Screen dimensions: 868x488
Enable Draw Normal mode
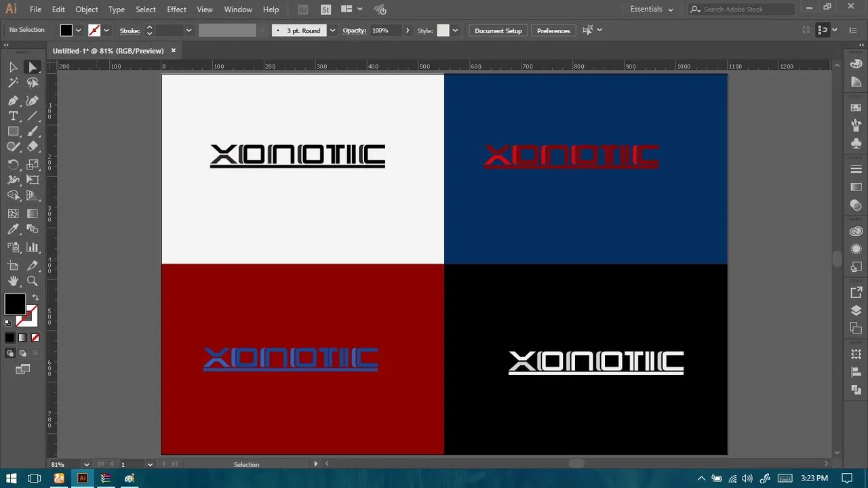point(10,353)
